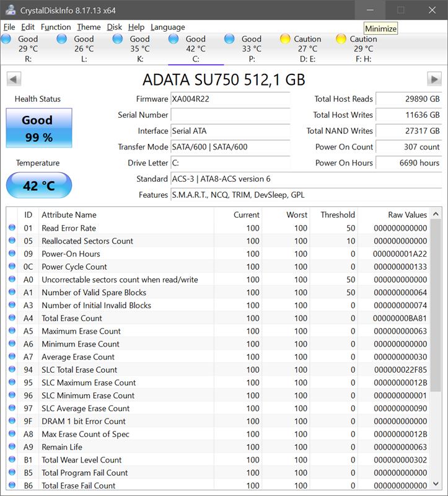Select the Good 26 °C disk L: status orb
The image size is (448, 496).
pyautogui.click(x=61, y=39)
